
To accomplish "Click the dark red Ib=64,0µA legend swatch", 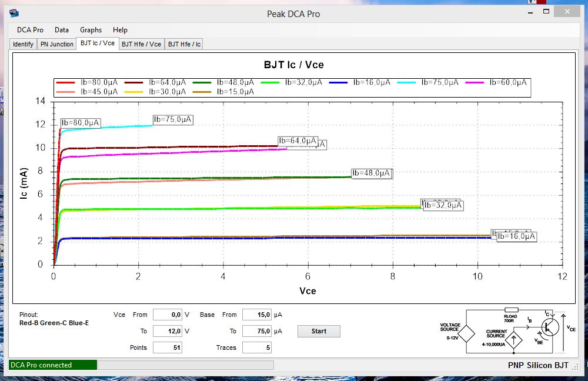I will tap(134, 82).
